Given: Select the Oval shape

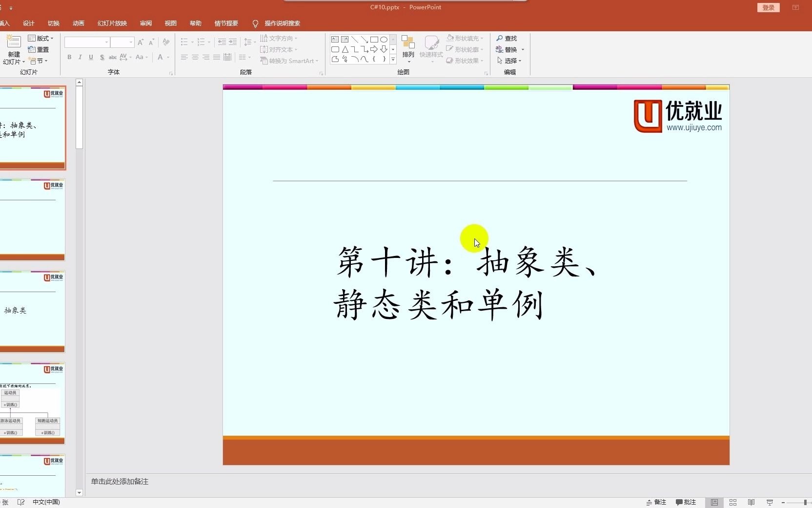Looking at the screenshot, I should [384, 40].
